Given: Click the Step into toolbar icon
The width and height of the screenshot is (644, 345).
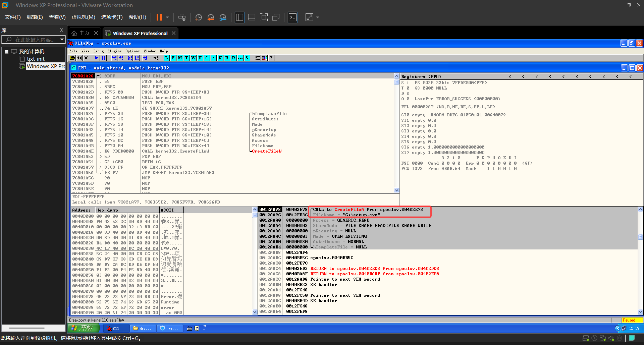Looking at the screenshot, I should pos(114,58).
